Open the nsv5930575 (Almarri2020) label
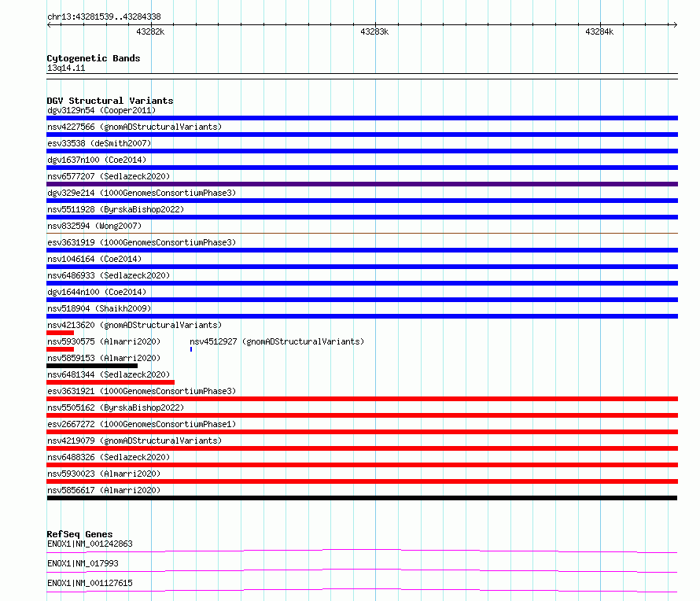Image resolution: width=700 pixels, height=601 pixels. pyautogui.click(x=104, y=341)
